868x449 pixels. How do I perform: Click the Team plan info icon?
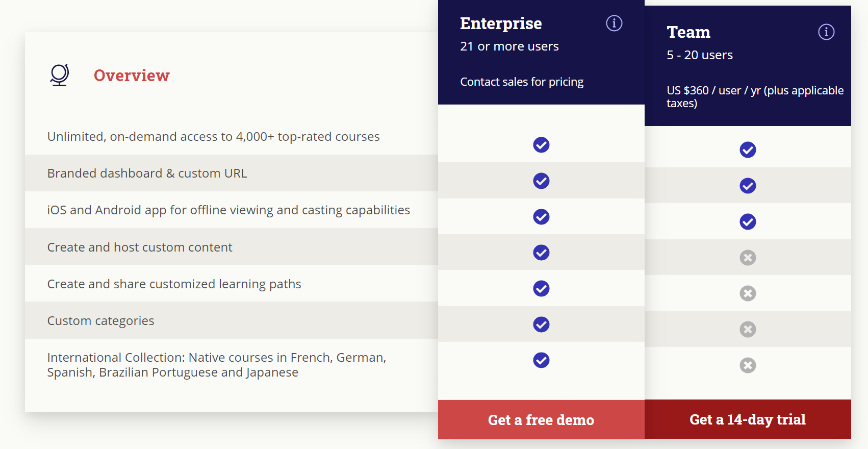[x=826, y=32]
